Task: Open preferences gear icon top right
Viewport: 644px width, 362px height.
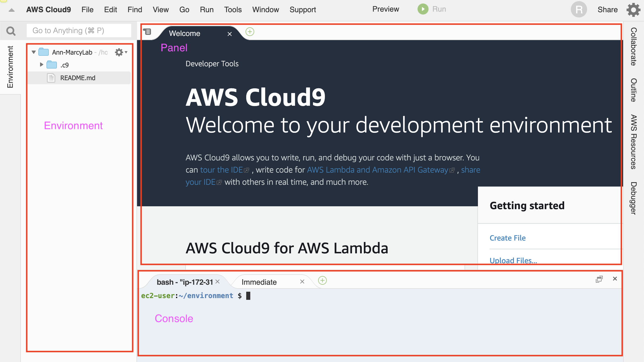Action: [x=633, y=10]
